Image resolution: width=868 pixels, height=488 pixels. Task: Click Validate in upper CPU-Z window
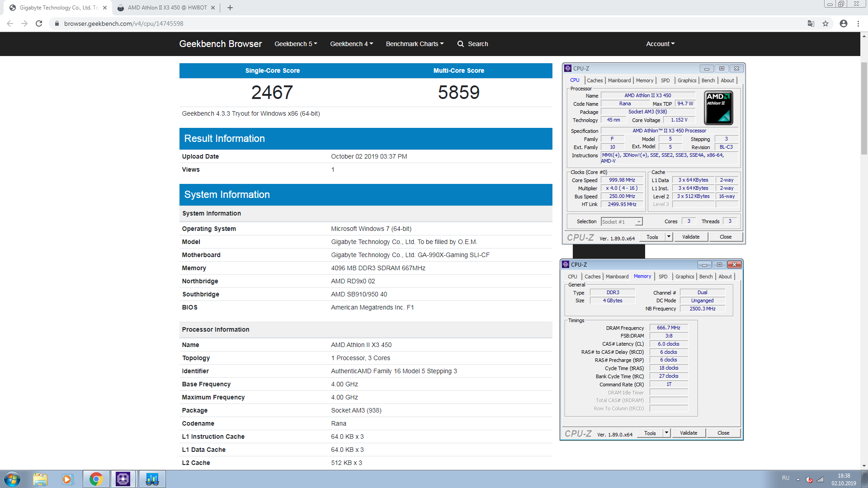click(x=691, y=237)
